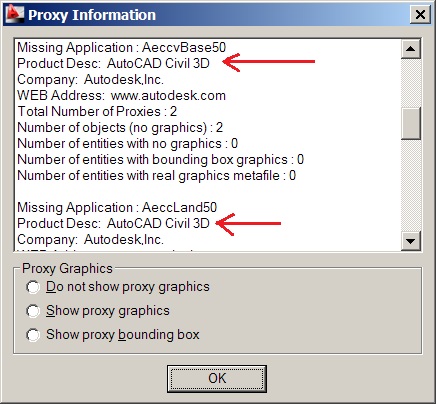Click Total Number of Proxies line
This screenshot has width=437, height=404.
pyautogui.click(x=97, y=111)
